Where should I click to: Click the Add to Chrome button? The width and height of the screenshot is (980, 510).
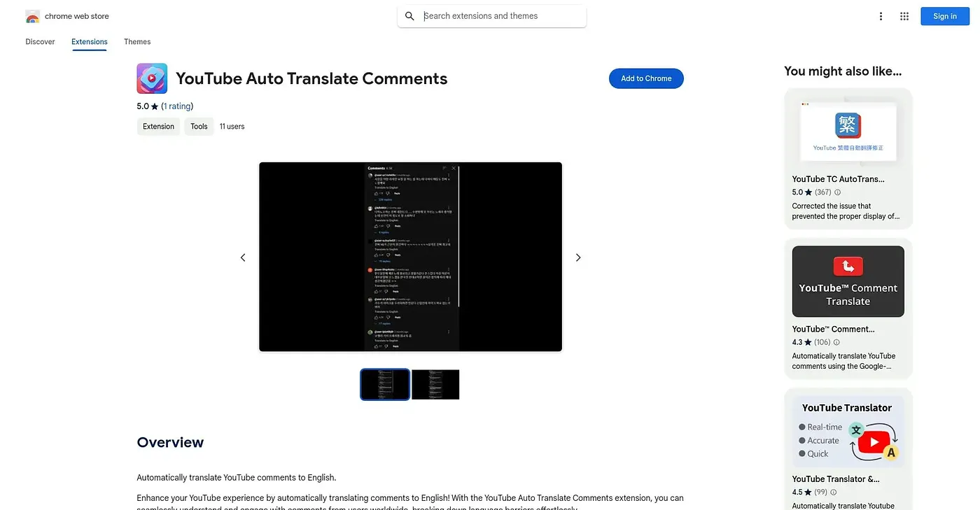646,78
